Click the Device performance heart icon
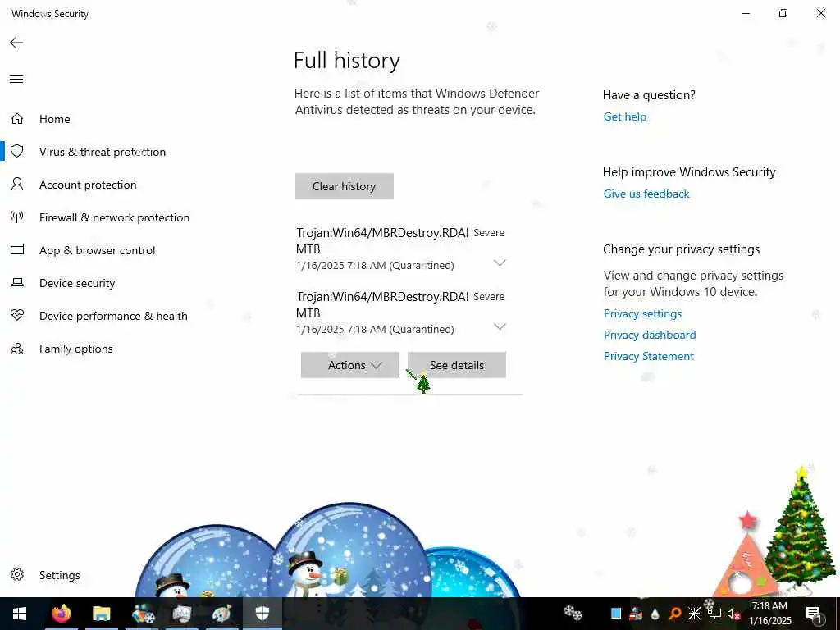Image resolution: width=840 pixels, height=630 pixels. pyautogui.click(x=17, y=316)
